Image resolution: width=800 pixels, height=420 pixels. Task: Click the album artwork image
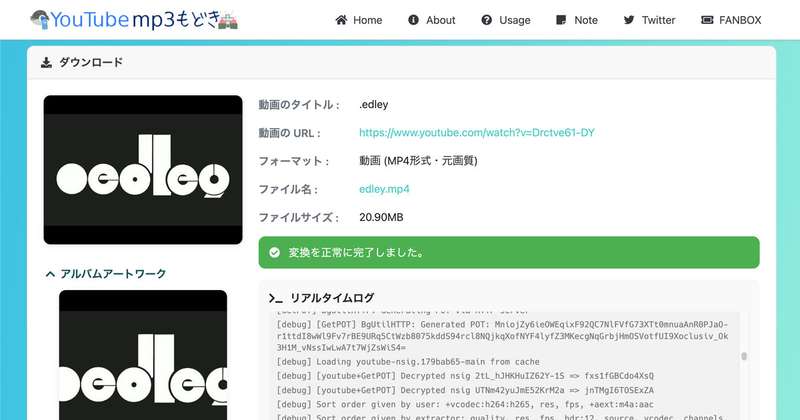[143, 355]
